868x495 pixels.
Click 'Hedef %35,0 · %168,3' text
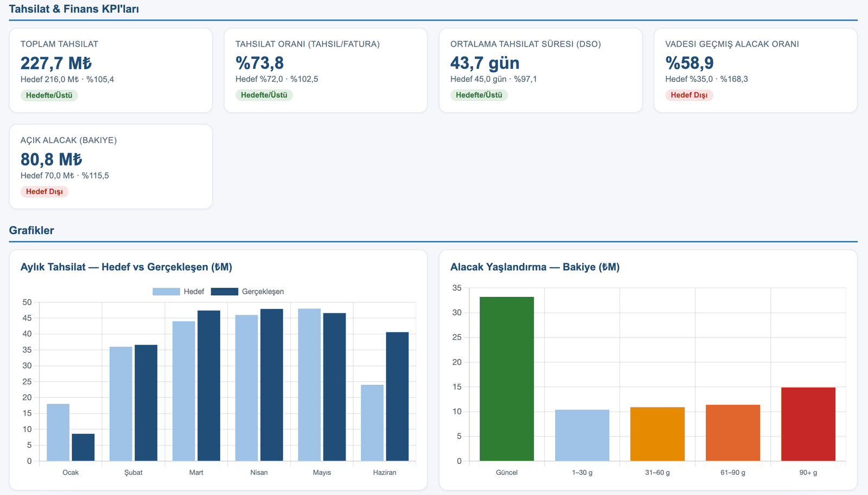pos(707,79)
